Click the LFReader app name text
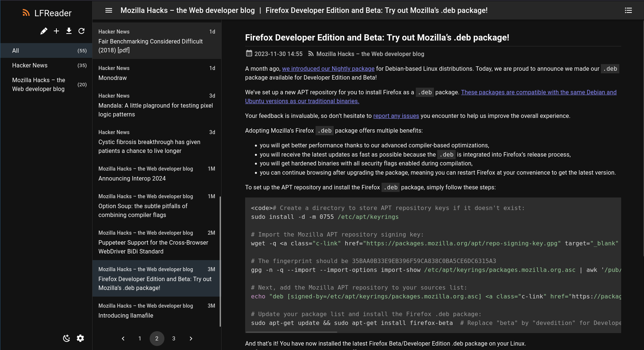 tap(53, 13)
